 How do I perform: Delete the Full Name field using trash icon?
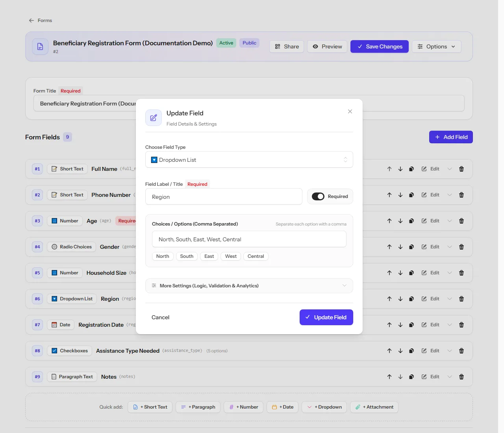click(461, 169)
